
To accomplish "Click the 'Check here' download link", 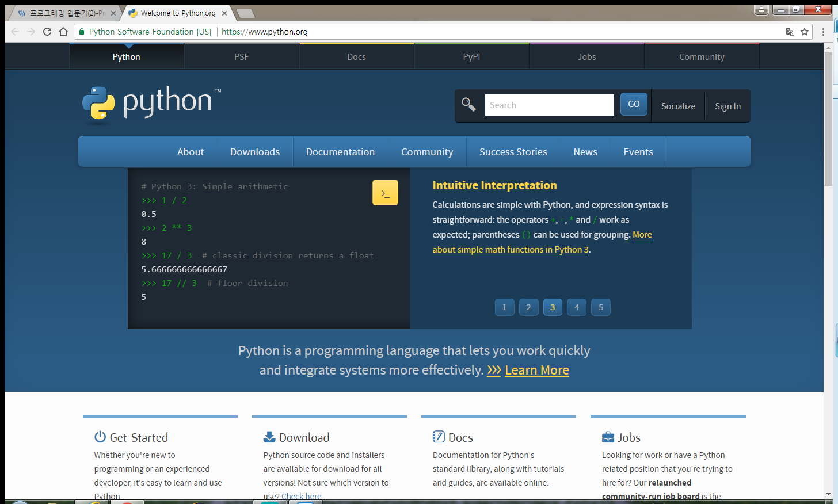I will (x=302, y=496).
